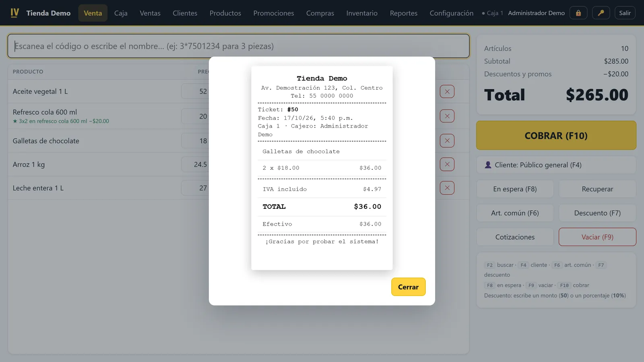The image size is (644, 362).
Task: Click the Ticket #50 line on the receipt
Action: (278, 109)
